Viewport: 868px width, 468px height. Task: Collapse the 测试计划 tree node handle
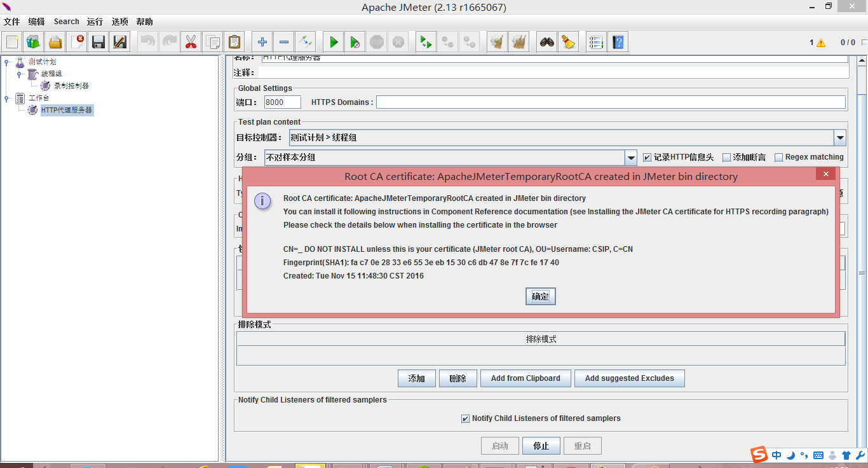coord(6,62)
